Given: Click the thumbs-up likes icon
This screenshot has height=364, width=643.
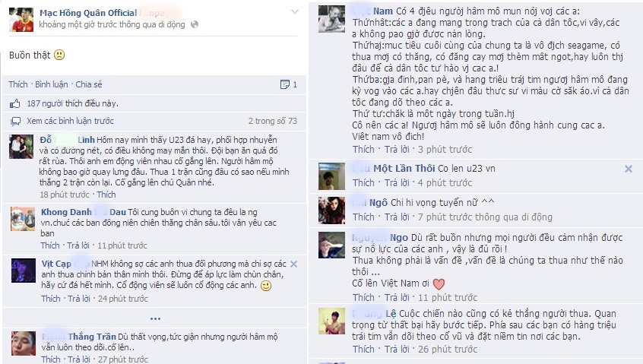Looking at the screenshot, I should point(15,103).
